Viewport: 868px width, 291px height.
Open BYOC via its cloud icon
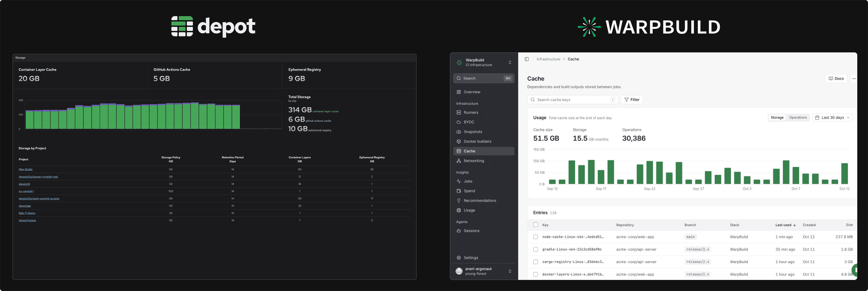[459, 122]
